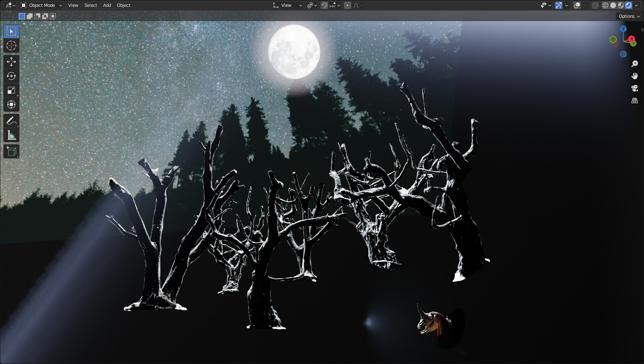Expand the sidebar with the edge arrow

[642, 30]
